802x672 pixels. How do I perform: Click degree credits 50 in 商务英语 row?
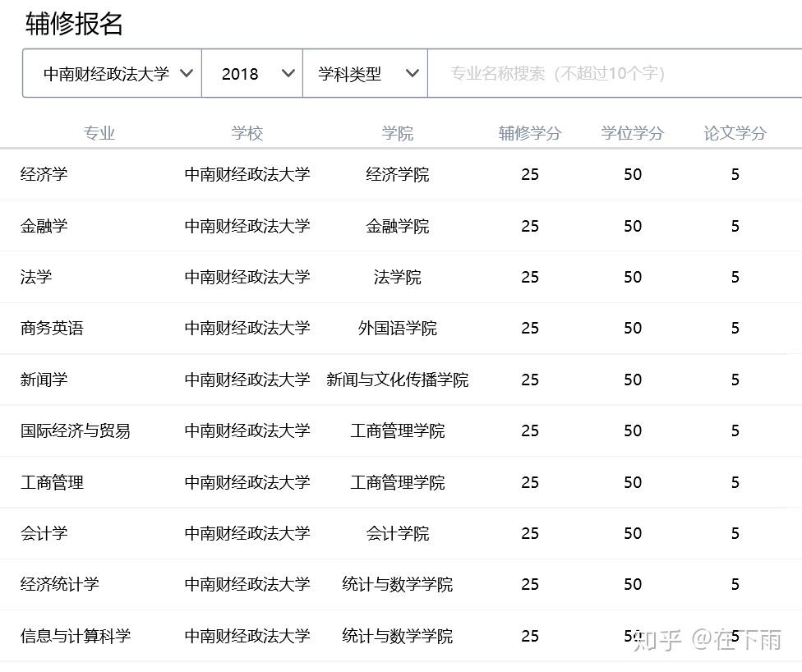pyautogui.click(x=633, y=328)
